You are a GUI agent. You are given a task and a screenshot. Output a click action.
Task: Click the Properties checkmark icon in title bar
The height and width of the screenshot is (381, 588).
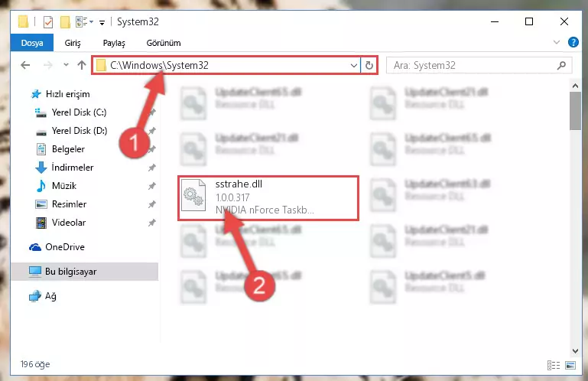click(48, 22)
